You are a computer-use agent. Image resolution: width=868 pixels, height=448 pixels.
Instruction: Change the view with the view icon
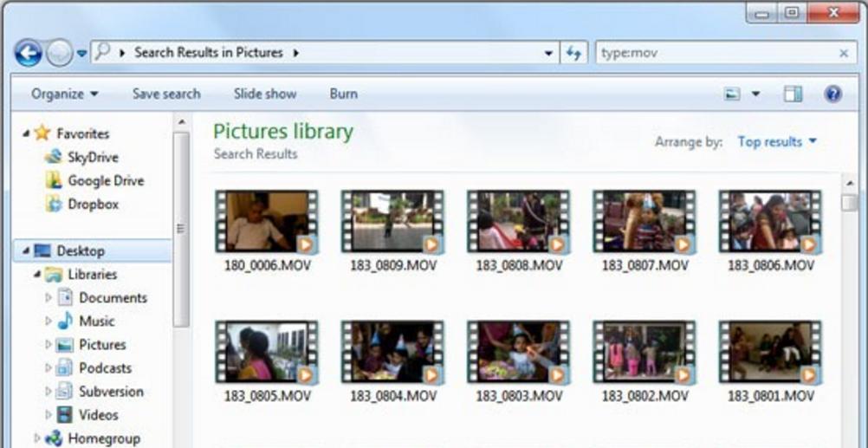[x=732, y=94]
